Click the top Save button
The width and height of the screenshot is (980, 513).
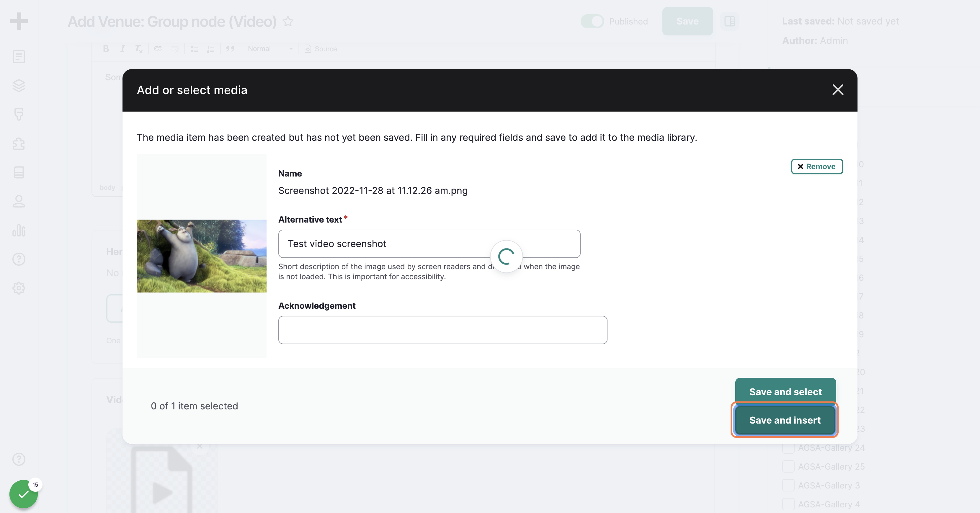687,21
